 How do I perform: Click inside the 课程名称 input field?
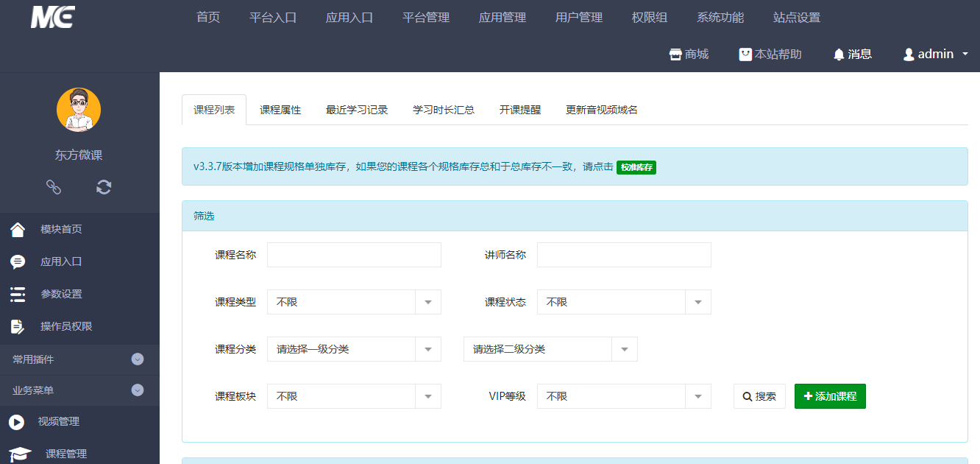(x=353, y=254)
